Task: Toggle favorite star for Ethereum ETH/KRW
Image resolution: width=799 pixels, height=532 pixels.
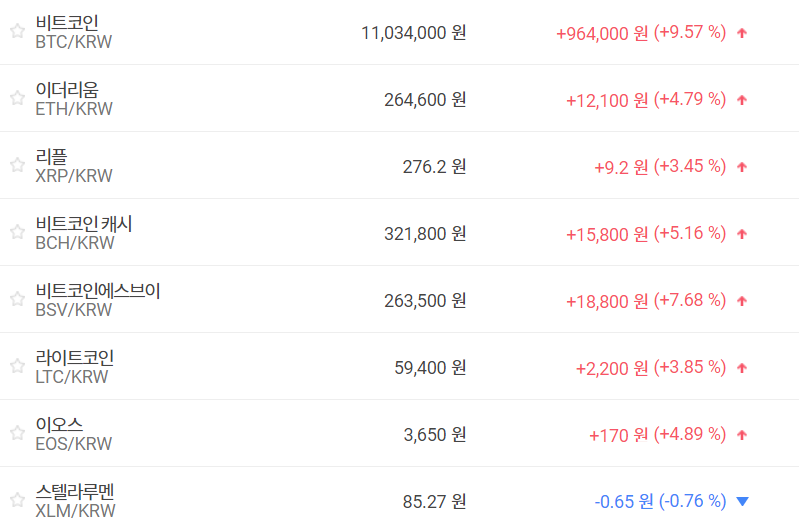Action: (17, 98)
